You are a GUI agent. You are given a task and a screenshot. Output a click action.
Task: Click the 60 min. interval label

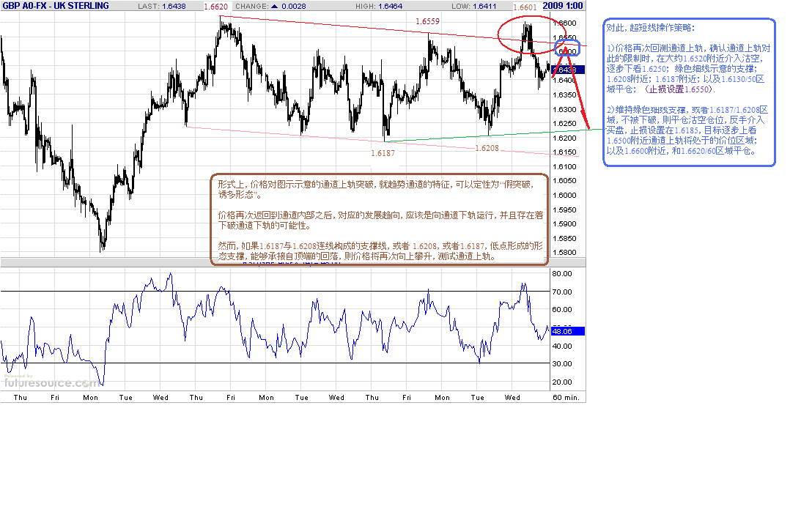point(566,397)
